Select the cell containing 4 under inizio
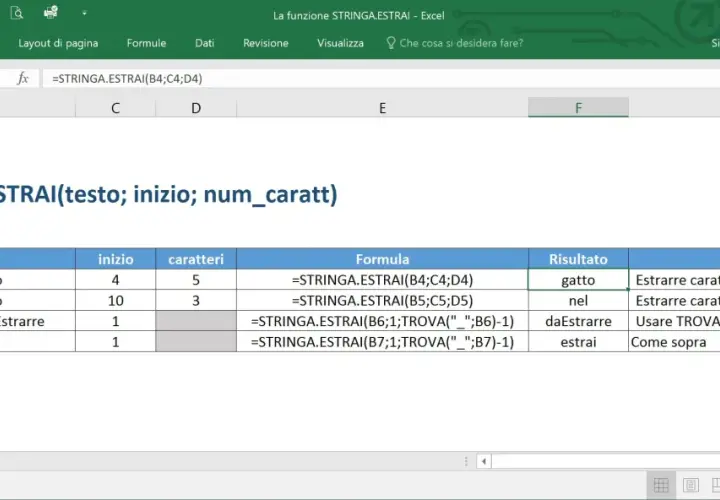This screenshot has width=720, height=500. (115, 280)
